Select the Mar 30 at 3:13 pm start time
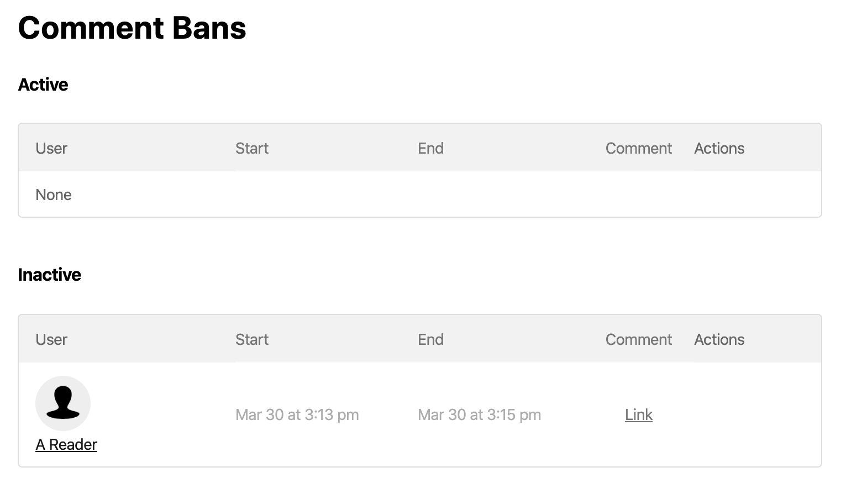This screenshot has height=504, width=841. pyautogui.click(x=297, y=414)
